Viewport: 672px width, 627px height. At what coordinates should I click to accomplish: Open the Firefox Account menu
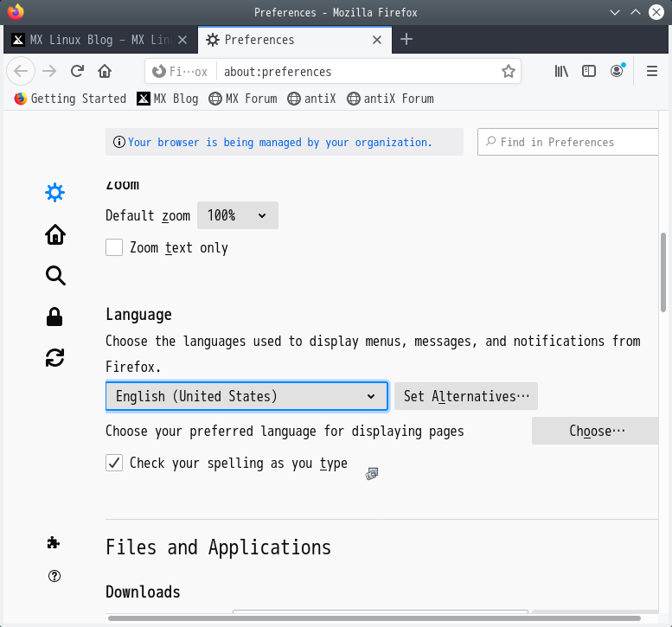click(618, 71)
